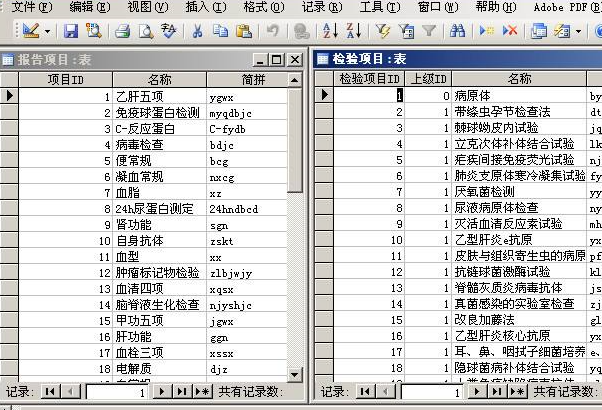Viewport: 602px width, 410px height.
Task: Go to last record in 检验项目 navigator
Action: pos(497,392)
